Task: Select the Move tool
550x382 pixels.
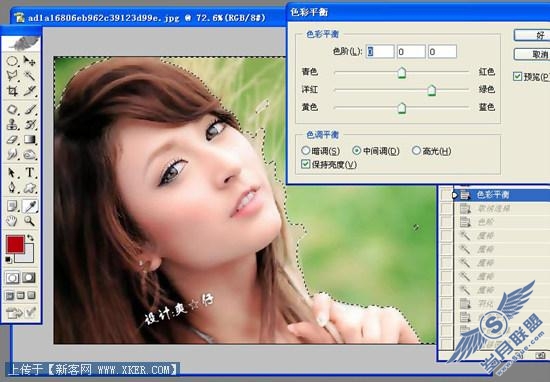Action: tap(30, 61)
